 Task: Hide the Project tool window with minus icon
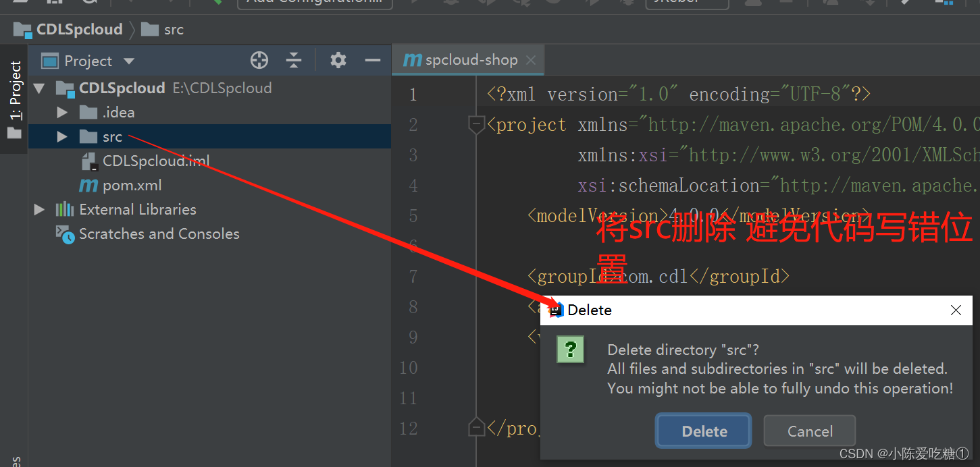coord(373,61)
